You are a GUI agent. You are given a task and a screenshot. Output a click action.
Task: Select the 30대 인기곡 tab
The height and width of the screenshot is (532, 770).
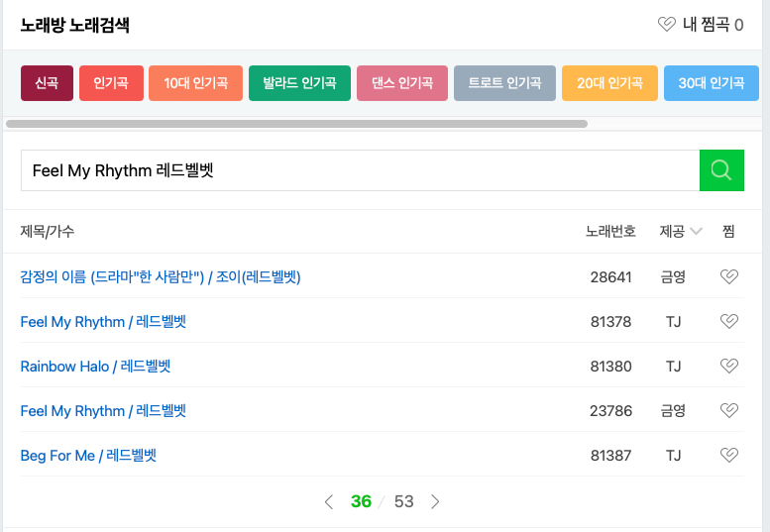click(712, 83)
